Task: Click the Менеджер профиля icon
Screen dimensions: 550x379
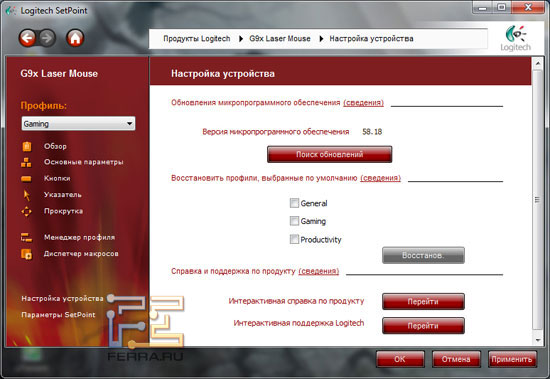Action: point(26,238)
